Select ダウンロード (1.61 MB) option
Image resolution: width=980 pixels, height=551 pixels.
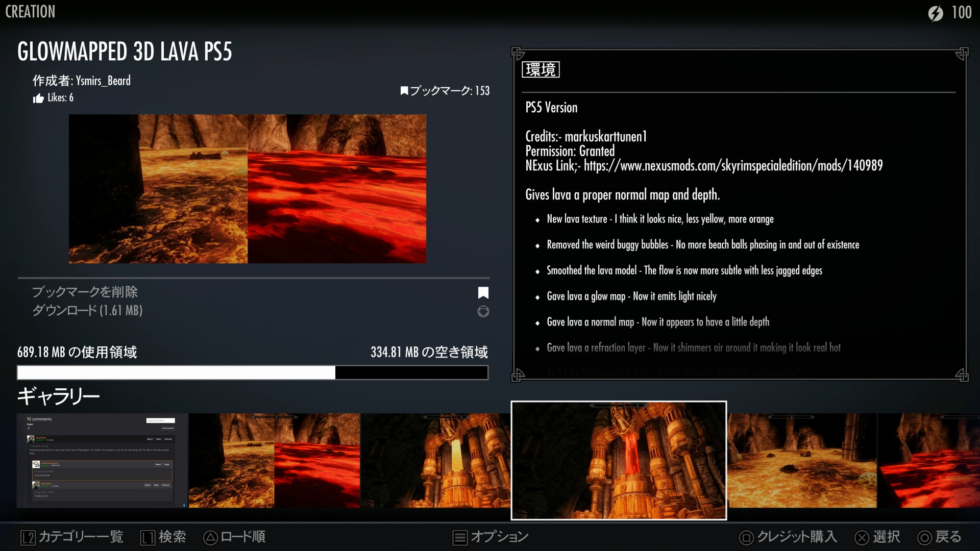tap(87, 310)
